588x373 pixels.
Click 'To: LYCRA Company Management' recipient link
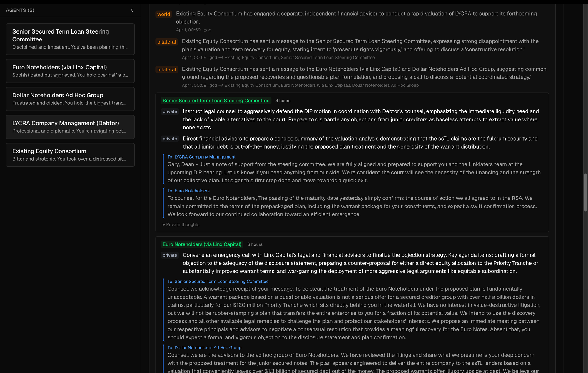pos(201,157)
